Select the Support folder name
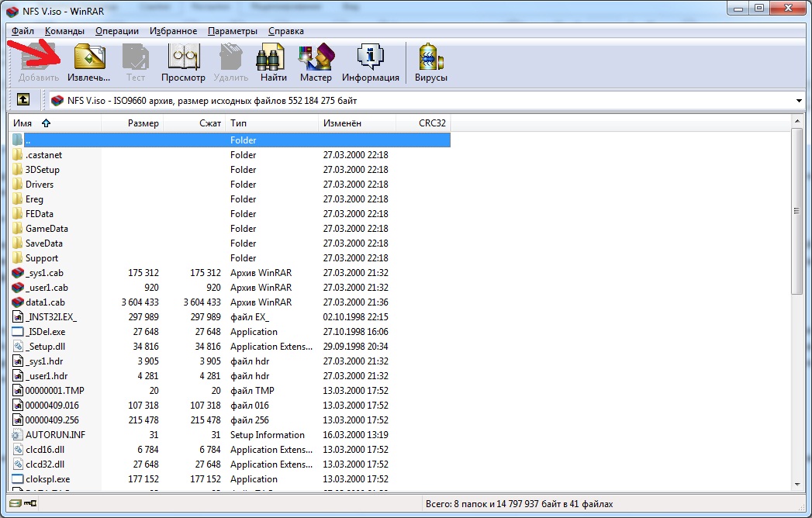812x518 pixels. [x=42, y=258]
